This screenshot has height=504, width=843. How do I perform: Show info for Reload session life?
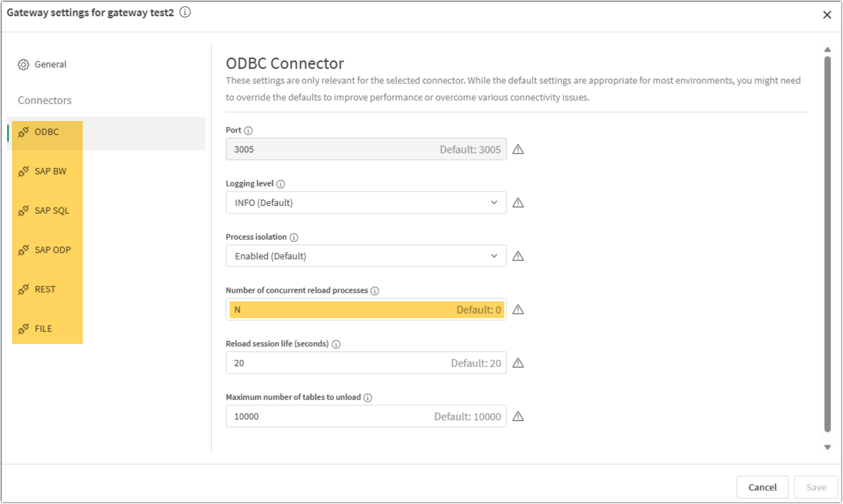click(336, 344)
